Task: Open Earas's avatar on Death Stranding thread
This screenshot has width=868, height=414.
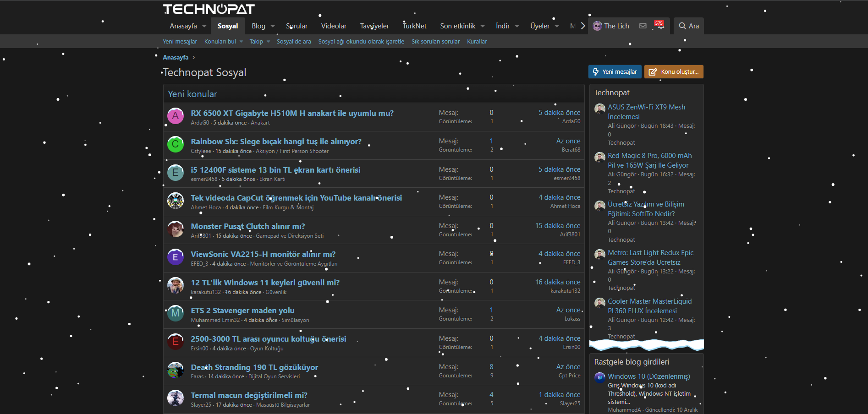Action: click(x=175, y=370)
